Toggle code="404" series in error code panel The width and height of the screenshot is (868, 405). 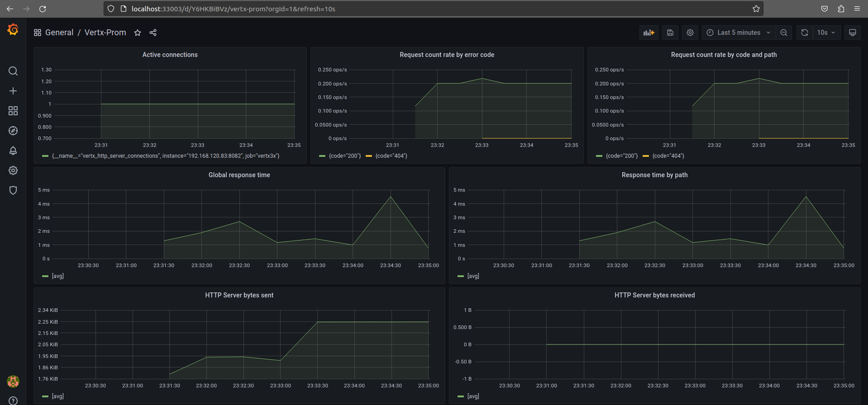coord(391,156)
